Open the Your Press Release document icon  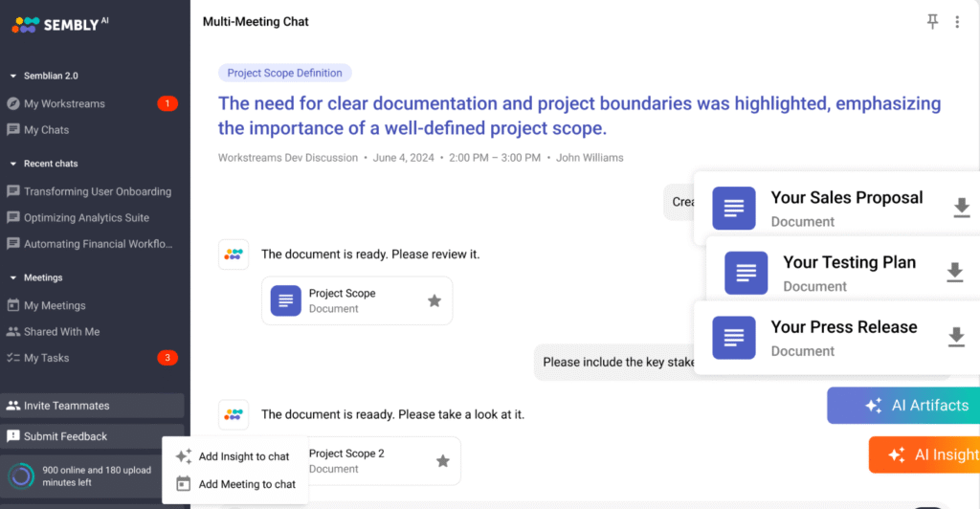coord(734,338)
